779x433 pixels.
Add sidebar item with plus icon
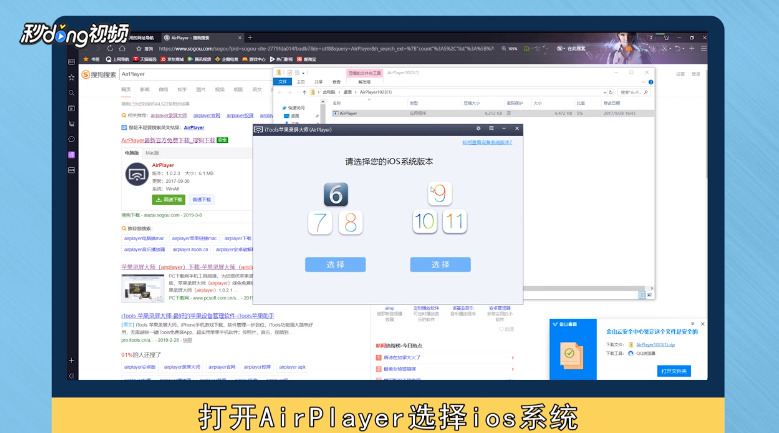pos(72,361)
